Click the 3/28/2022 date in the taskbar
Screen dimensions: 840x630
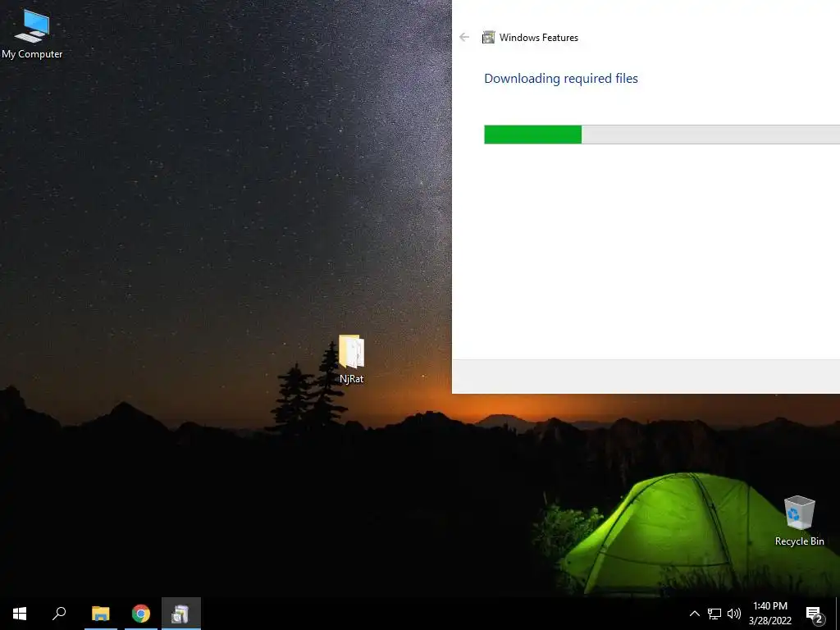[x=769, y=621]
